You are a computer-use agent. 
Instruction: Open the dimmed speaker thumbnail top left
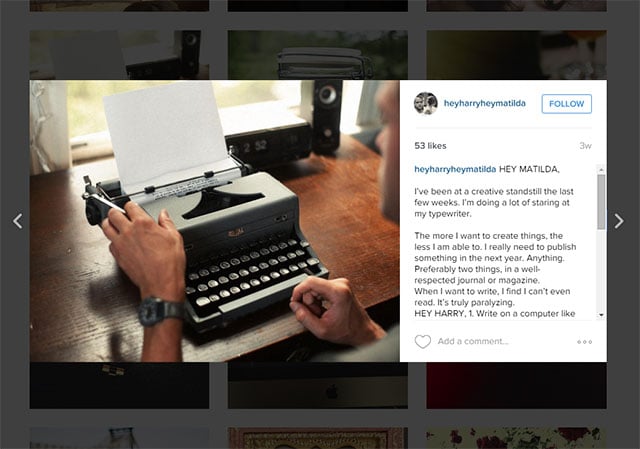pyautogui.click(x=119, y=55)
